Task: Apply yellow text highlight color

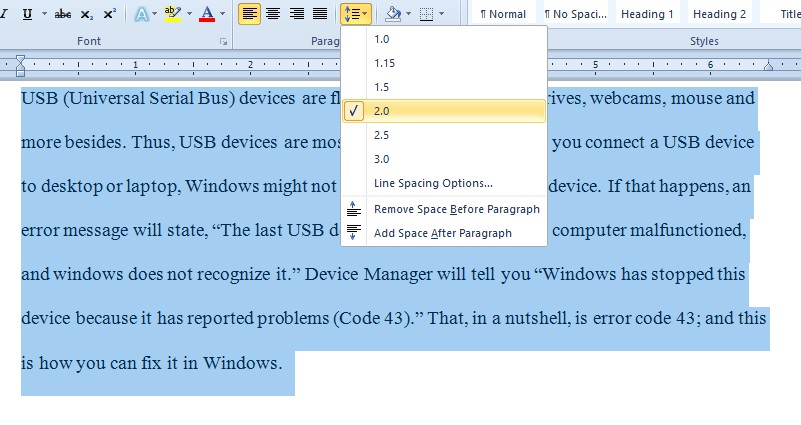Action: pos(174,14)
